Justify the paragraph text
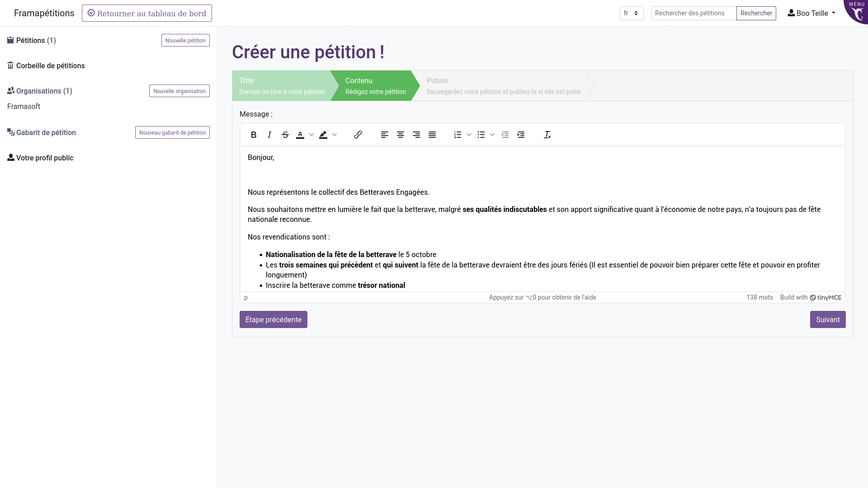The width and height of the screenshot is (868, 488). coord(432,135)
